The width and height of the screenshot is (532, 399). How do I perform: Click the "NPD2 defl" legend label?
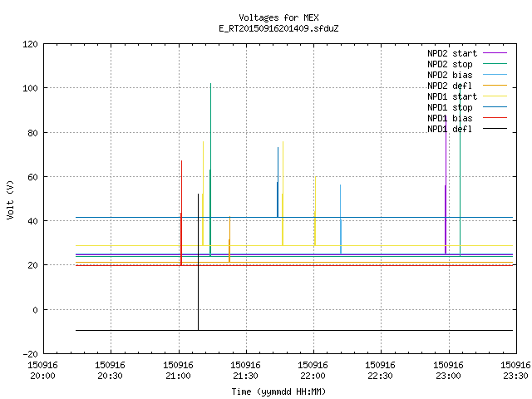click(450, 86)
